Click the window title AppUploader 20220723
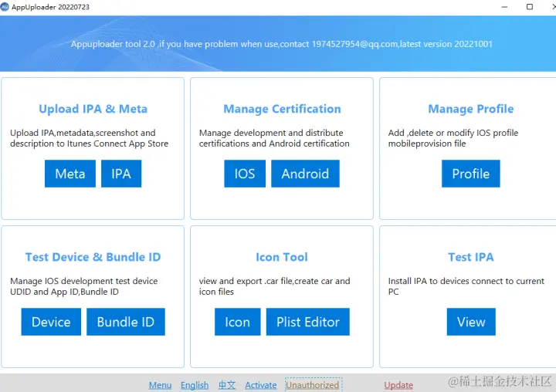Viewport: 556px width, 392px height. (x=50, y=7)
